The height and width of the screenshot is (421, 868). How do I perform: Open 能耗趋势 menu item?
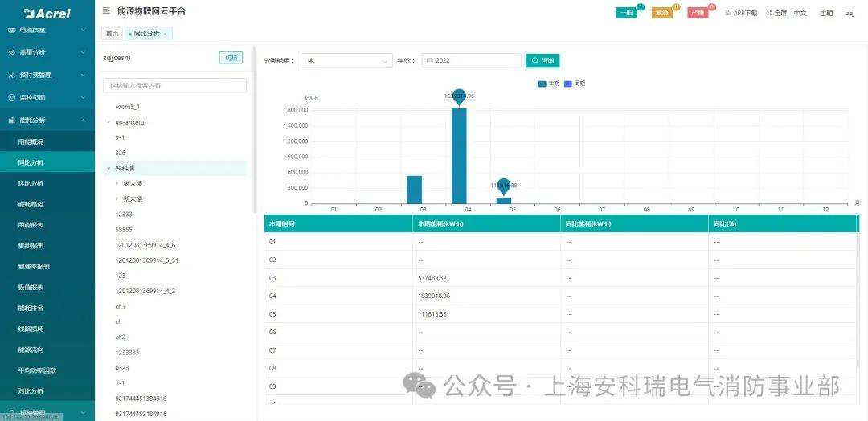tap(47, 204)
